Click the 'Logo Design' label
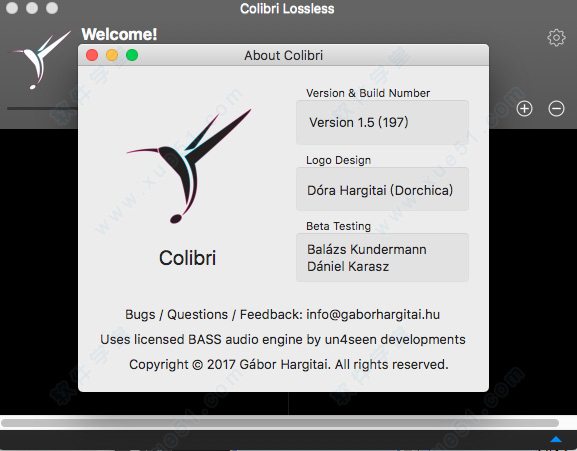Viewport: 577px width, 451px height. point(338,160)
